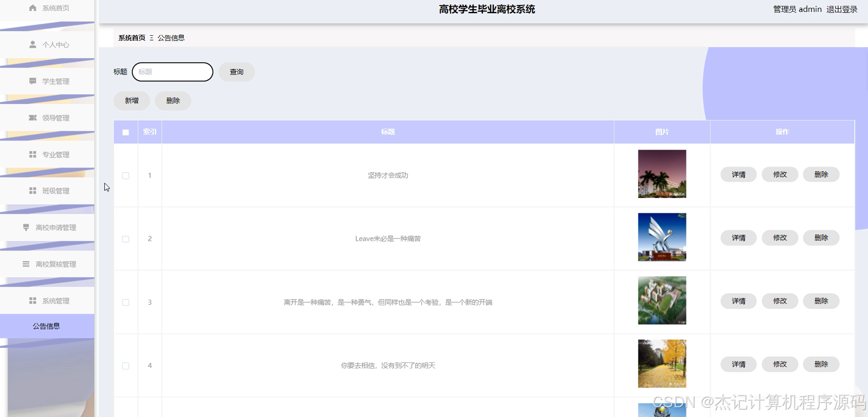Click the chat icon beside 学生管理
The height and width of the screenshot is (417, 868).
click(32, 81)
